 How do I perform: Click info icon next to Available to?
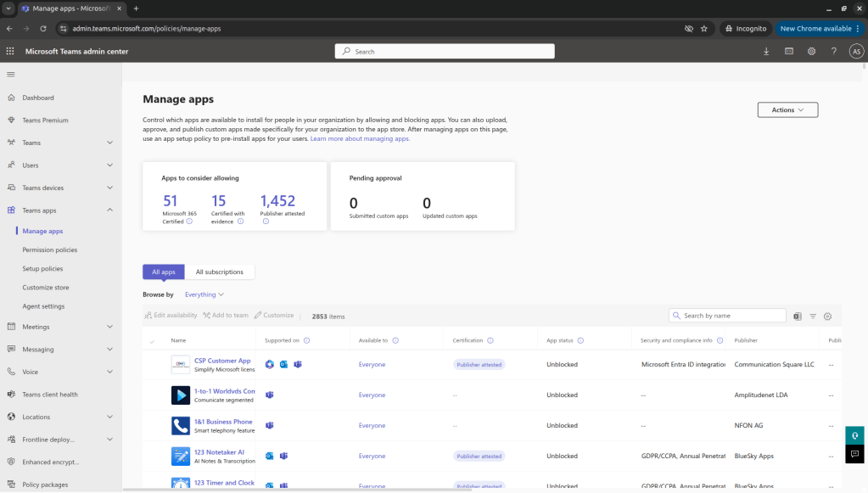(395, 341)
